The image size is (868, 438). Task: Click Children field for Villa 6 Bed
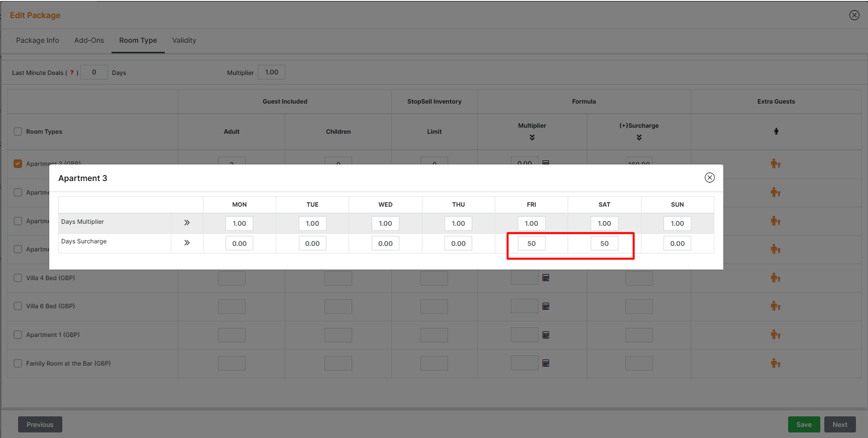click(338, 307)
